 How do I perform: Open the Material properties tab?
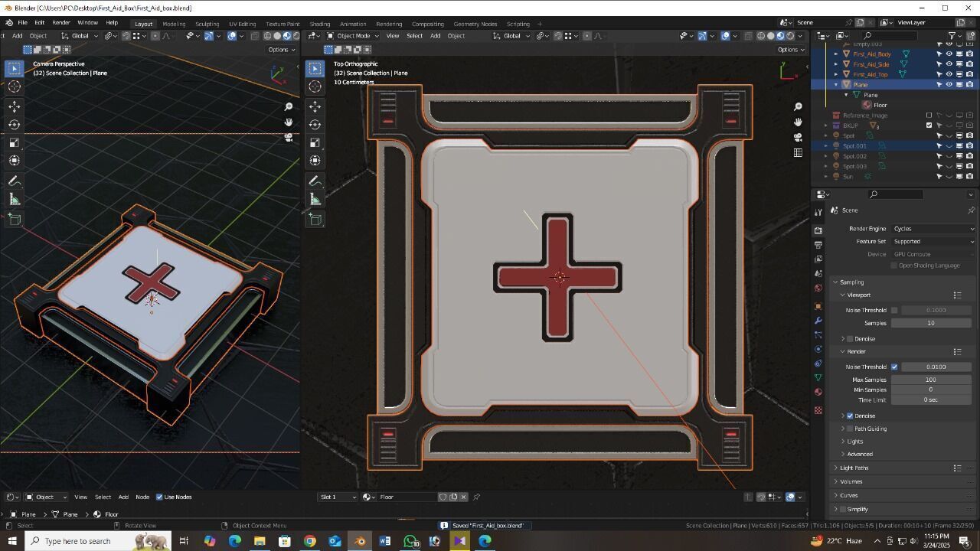[818, 392]
